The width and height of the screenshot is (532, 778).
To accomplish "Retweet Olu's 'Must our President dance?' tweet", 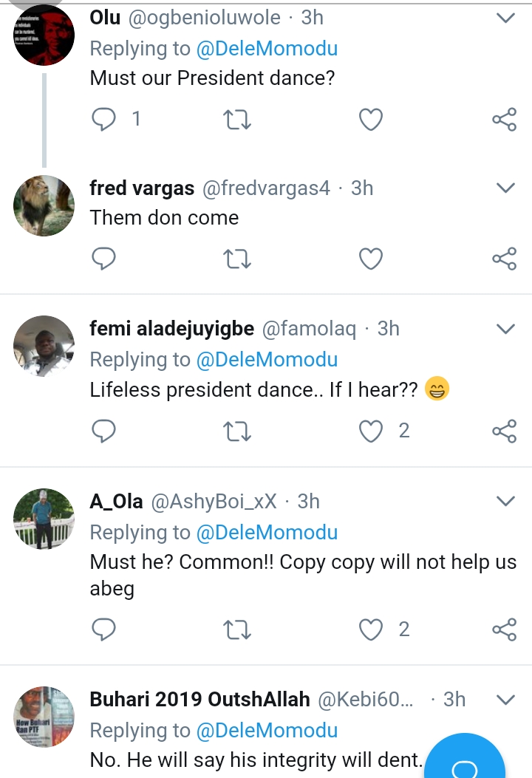I will (x=237, y=119).
